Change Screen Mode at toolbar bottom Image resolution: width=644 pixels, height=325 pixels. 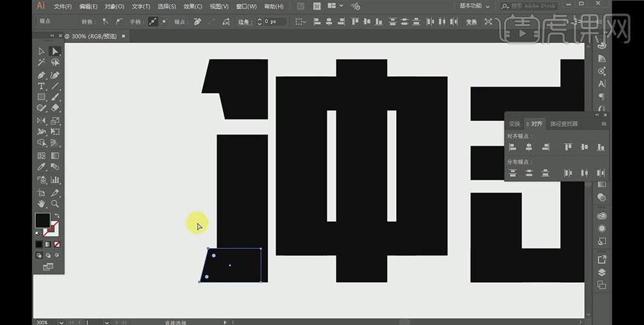pyautogui.click(x=48, y=266)
